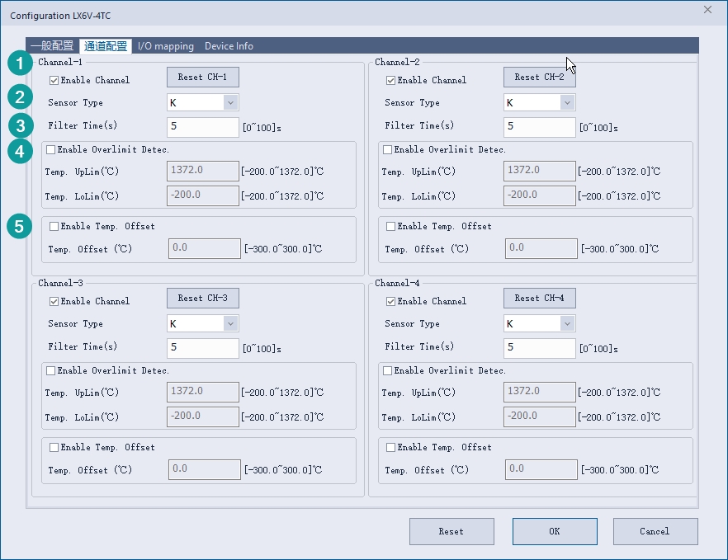Tick Enable Overlimit Detec. in Channel-4

tap(387, 370)
